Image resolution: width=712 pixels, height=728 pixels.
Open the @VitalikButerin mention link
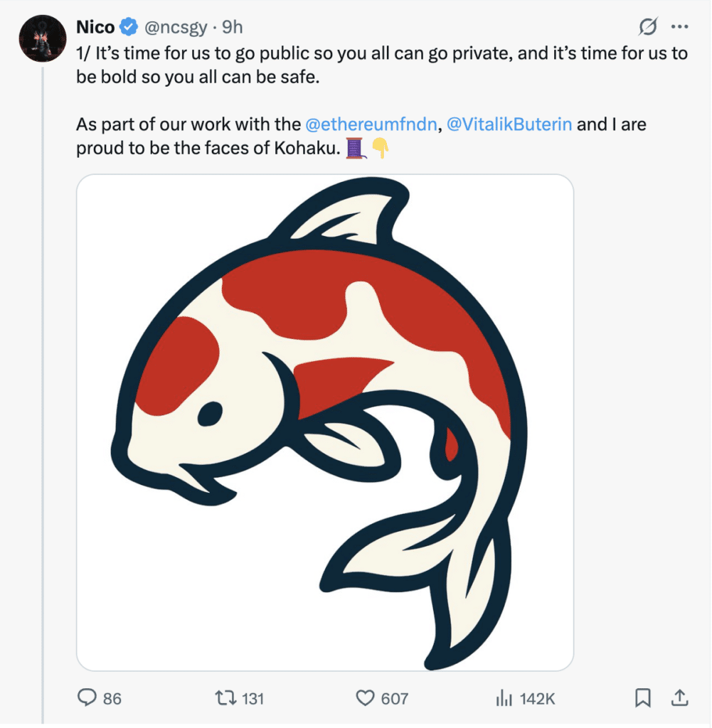tap(509, 124)
